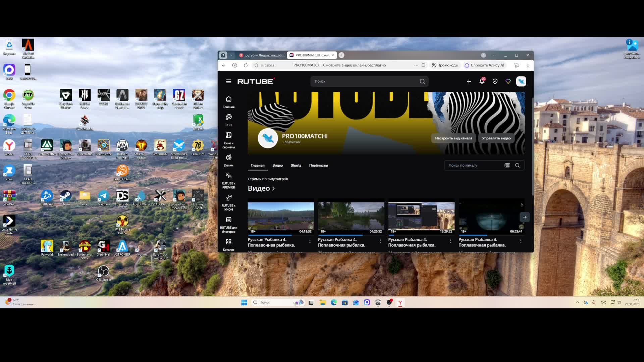Open RUTUBE для блогеров in the sidebar
Viewport: 644px width, 362px height.
[x=229, y=225]
